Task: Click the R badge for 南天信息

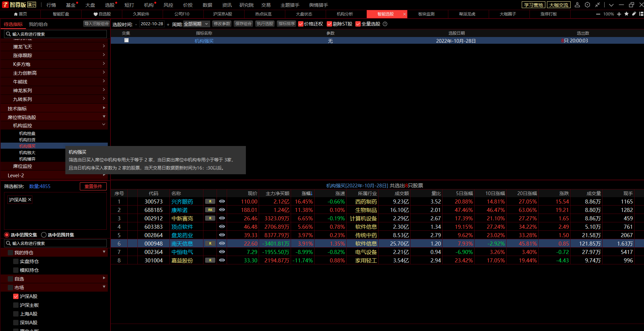Action: (210, 244)
